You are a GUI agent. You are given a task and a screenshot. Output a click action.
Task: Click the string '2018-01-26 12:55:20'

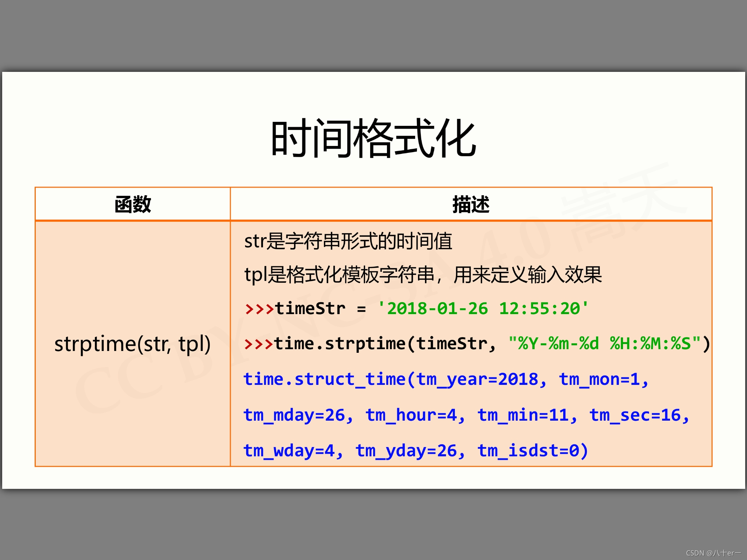click(x=483, y=309)
